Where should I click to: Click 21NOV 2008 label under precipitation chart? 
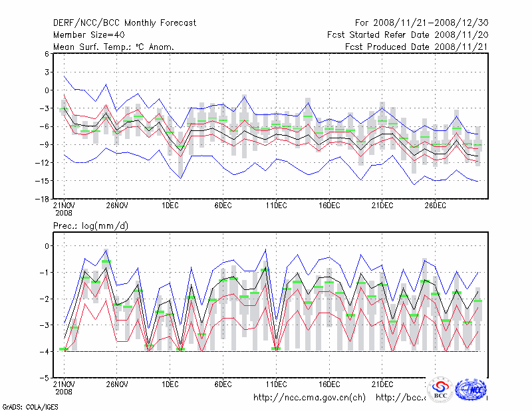click(x=65, y=388)
